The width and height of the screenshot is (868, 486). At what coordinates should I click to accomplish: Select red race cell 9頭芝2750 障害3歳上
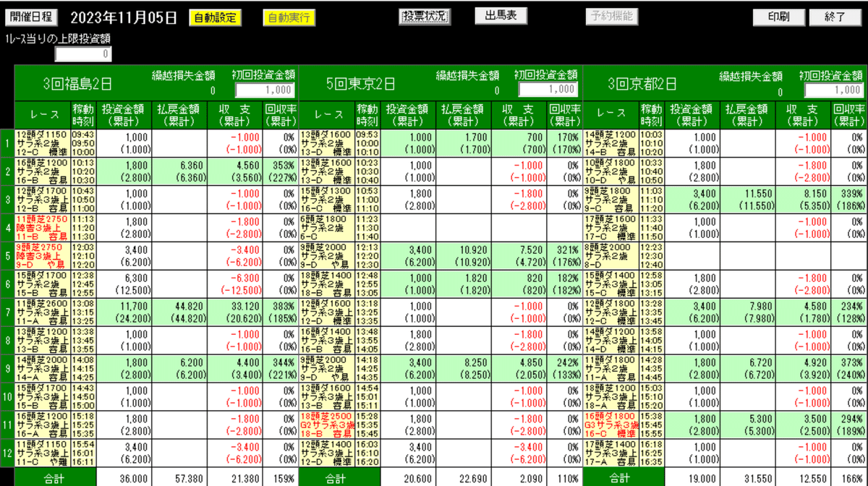[x=42, y=255]
